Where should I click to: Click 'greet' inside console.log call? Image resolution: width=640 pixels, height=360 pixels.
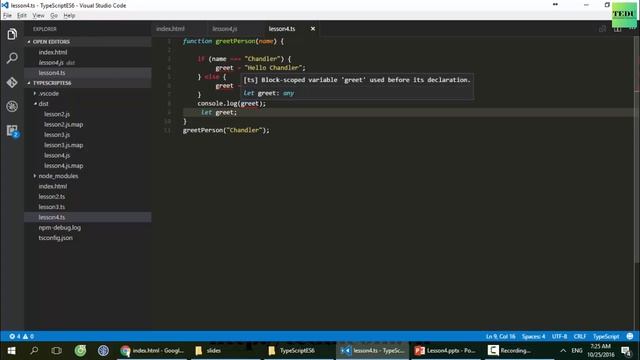[250, 104]
